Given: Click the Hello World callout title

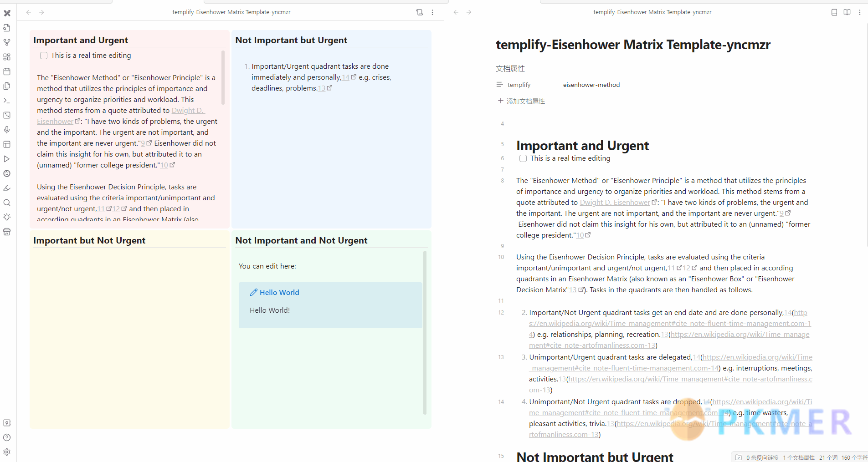Looking at the screenshot, I should pyautogui.click(x=279, y=293).
